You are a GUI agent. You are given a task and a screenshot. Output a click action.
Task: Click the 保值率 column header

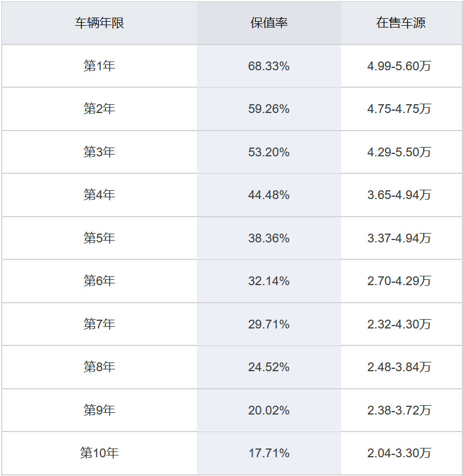[x=268, y=23]
